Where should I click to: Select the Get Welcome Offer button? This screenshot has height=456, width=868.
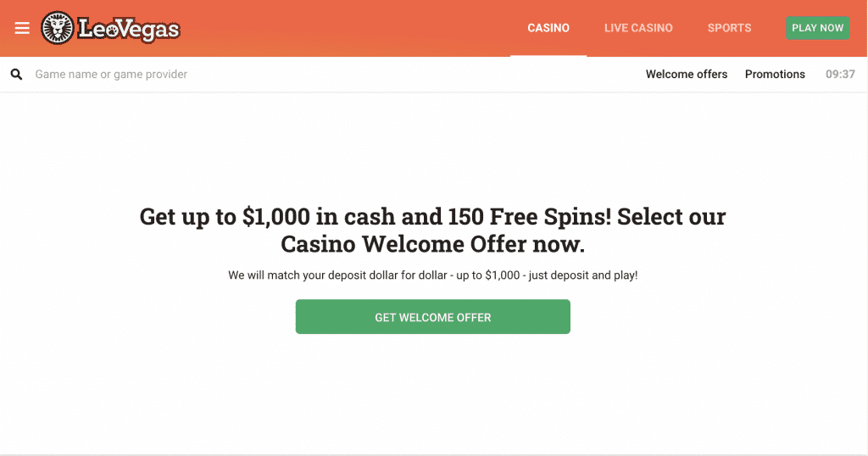tap(433, 316)
